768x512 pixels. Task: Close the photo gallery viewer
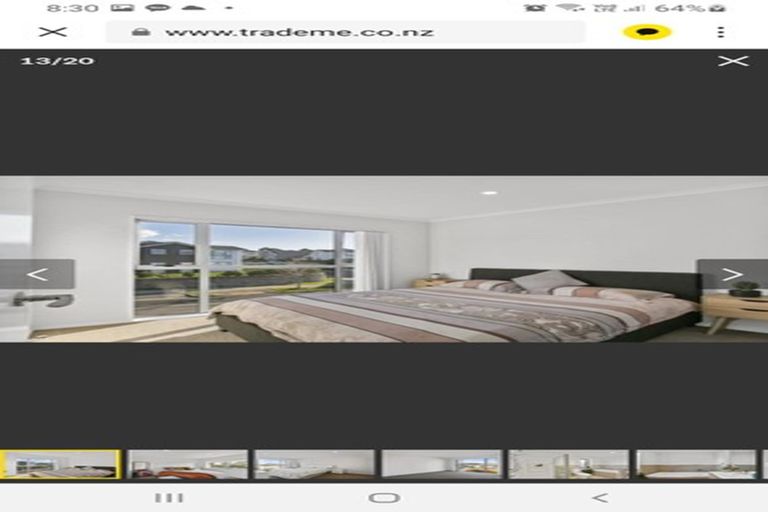(733, 61)
